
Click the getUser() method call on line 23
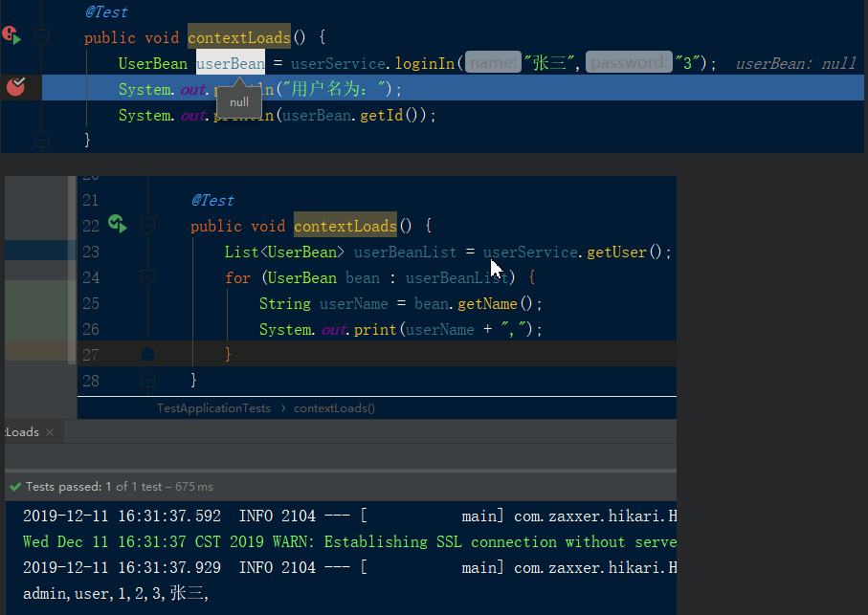(x=624, y=253)
